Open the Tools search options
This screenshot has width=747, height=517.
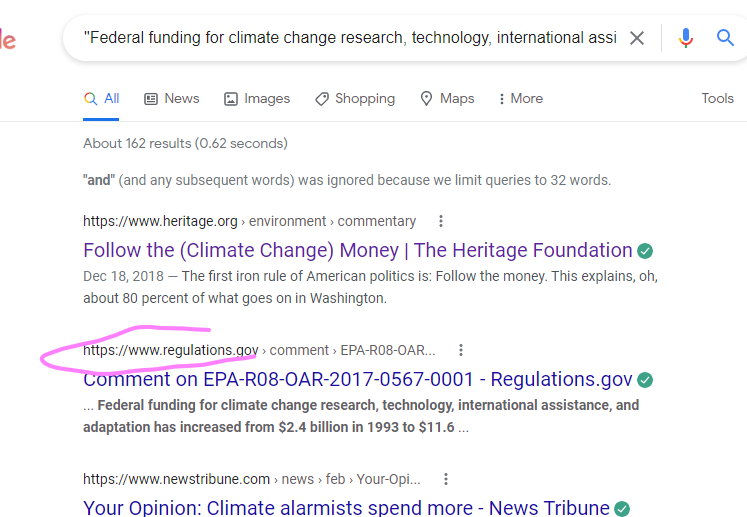(x=717, y=98)
